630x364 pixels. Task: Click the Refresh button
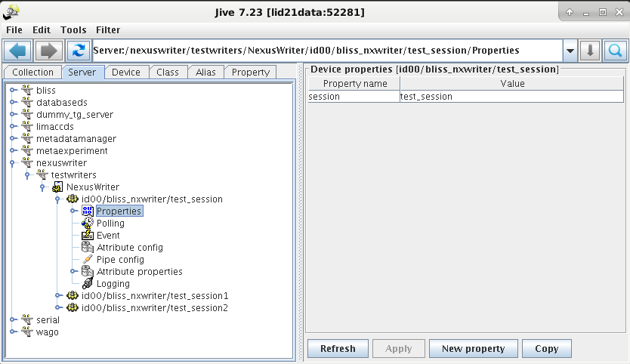[x=338, y=349]
